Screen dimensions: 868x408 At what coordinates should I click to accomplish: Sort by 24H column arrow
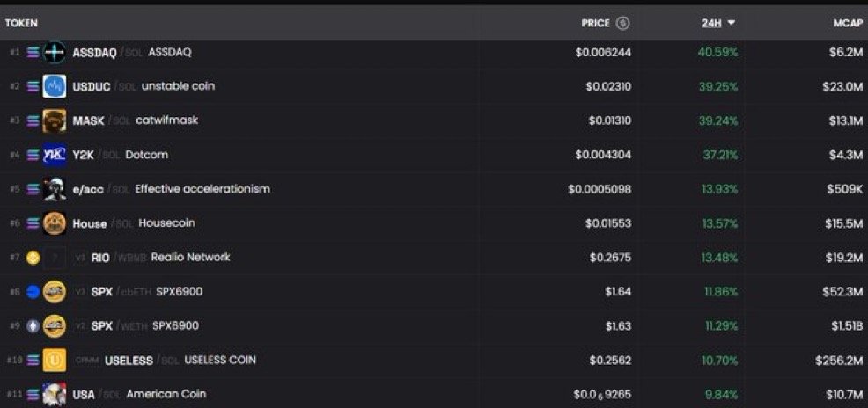[732, 23]
